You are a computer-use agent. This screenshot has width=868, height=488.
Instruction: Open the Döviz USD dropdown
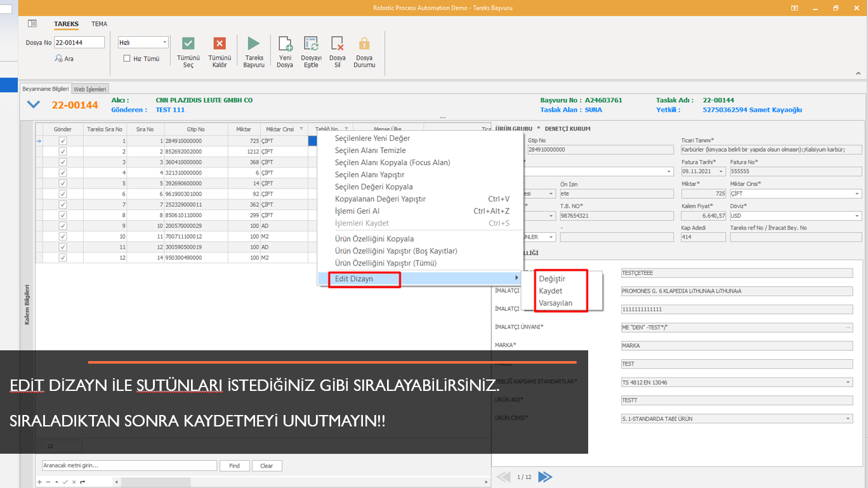(x=858, y=216)
